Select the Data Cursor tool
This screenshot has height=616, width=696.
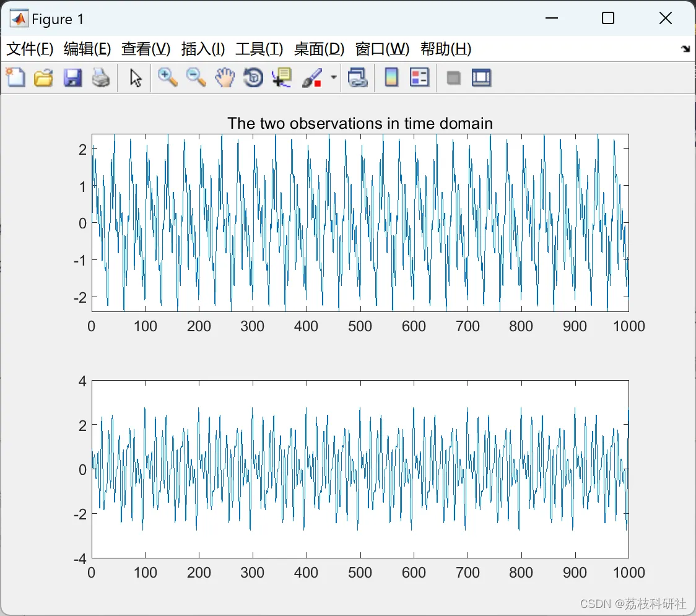click(x=282, y=77)
